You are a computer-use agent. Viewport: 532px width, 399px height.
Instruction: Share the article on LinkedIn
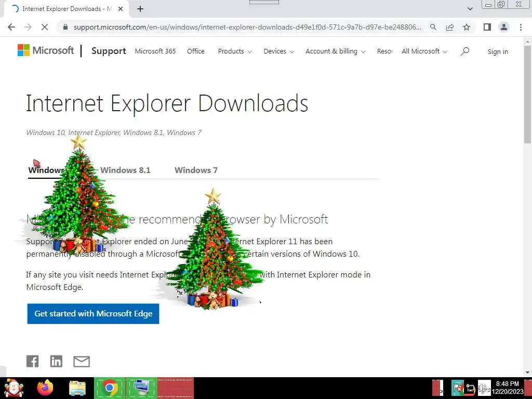click(56, 362)
